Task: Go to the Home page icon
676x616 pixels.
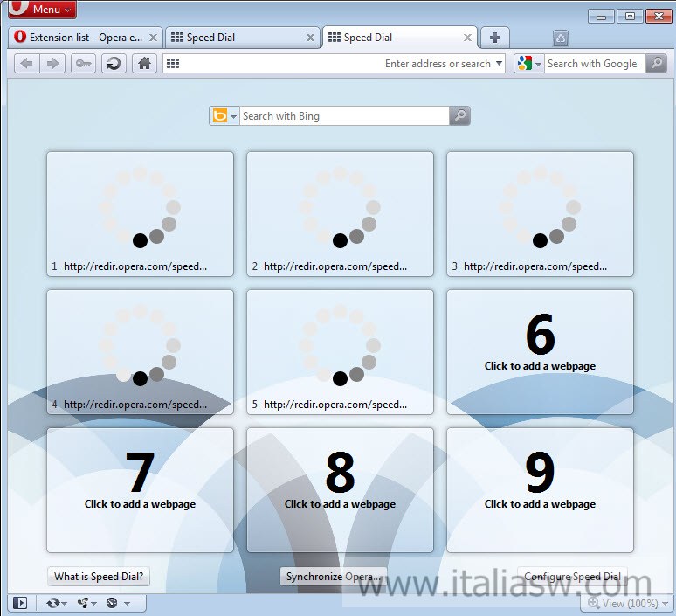Action: pos(144,64)
